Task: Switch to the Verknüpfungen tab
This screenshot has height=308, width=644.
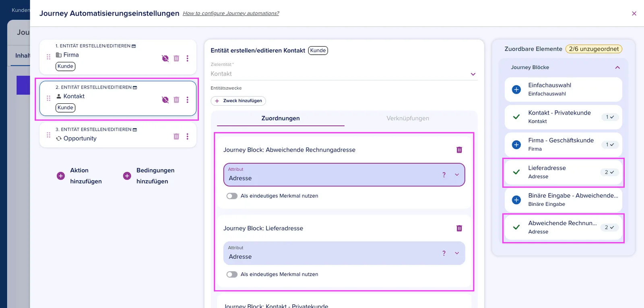Action: 408,118
